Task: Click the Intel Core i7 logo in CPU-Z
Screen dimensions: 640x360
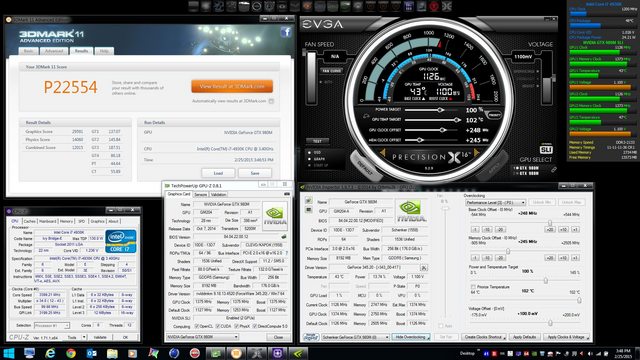Action: (x=121, y=241)
